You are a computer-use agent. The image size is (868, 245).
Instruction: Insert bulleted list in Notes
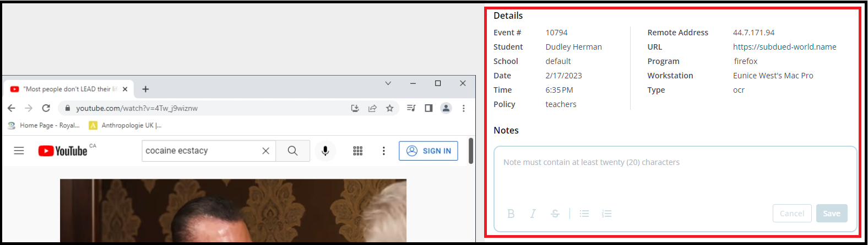click(584, 214)
